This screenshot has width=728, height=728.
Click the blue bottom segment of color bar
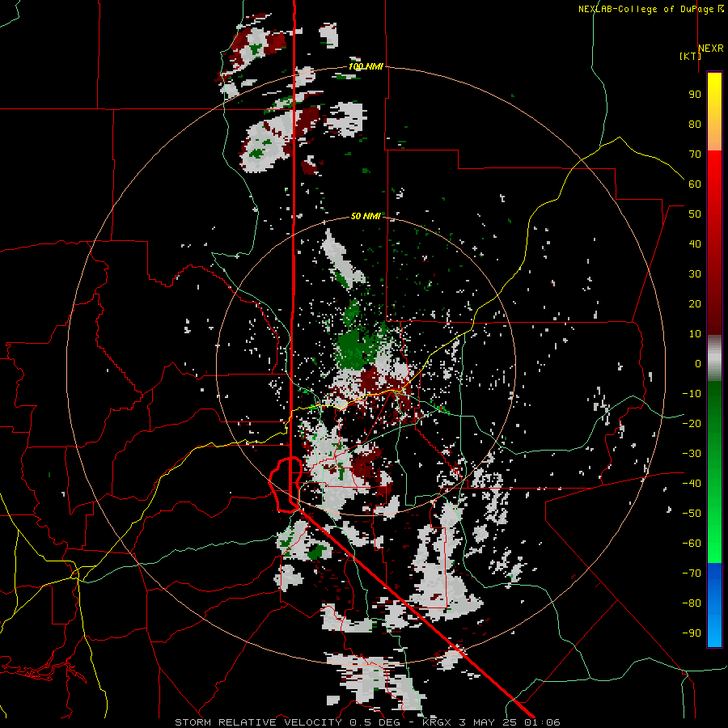click(x=714, y=604)
